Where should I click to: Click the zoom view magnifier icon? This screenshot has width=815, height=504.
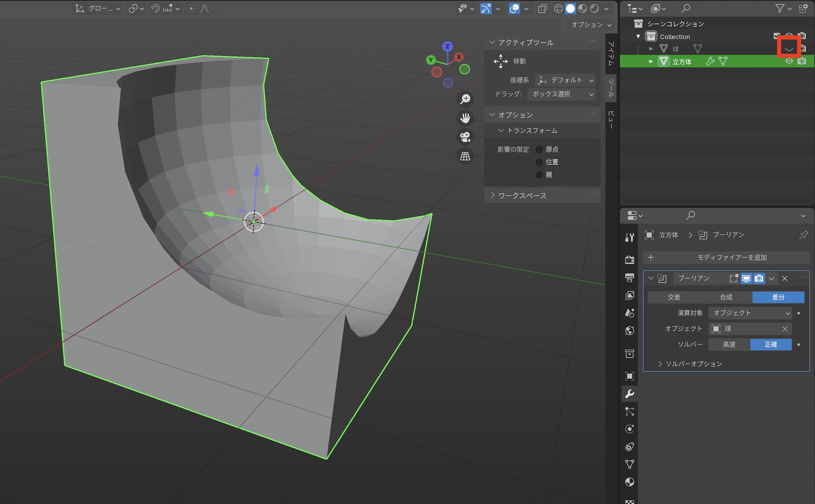point(465,99)
